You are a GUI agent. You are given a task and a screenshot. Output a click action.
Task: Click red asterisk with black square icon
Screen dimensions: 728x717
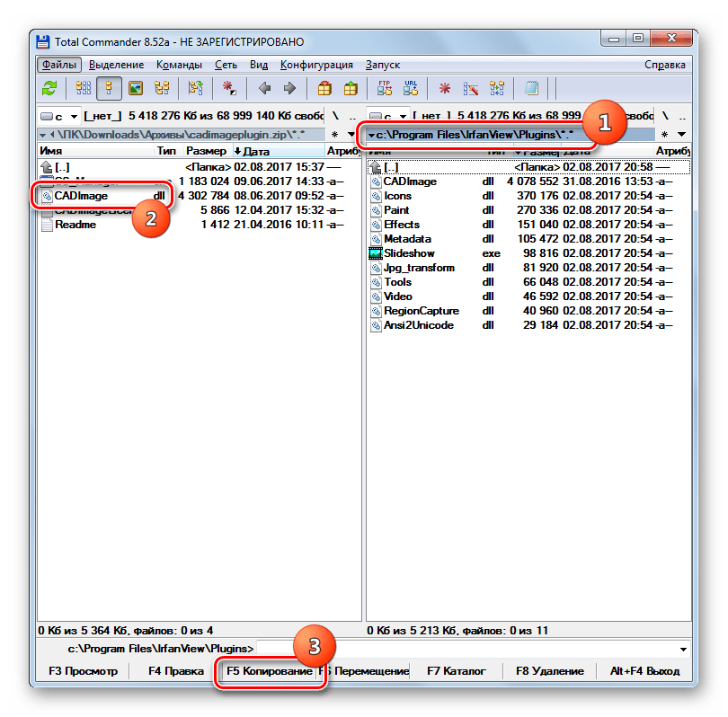(x=229, y=88)
